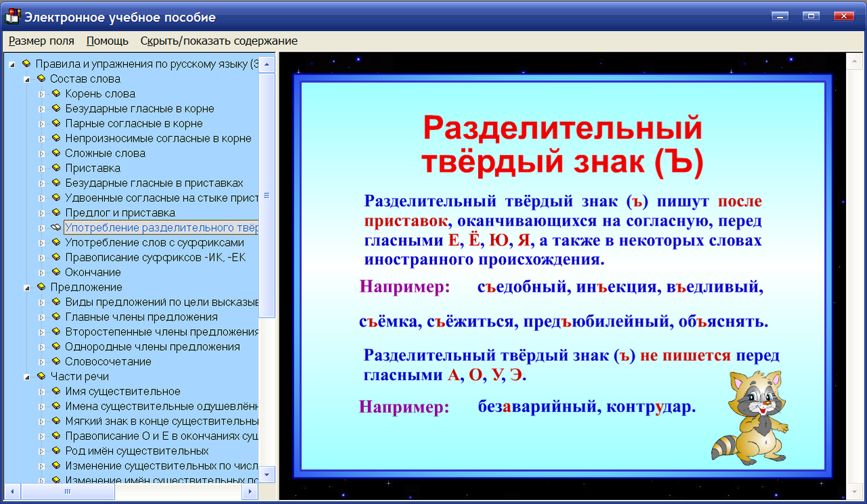Select the diamond icon beside 'Корень слова'

pyautogui.click(x=56, y=93)
